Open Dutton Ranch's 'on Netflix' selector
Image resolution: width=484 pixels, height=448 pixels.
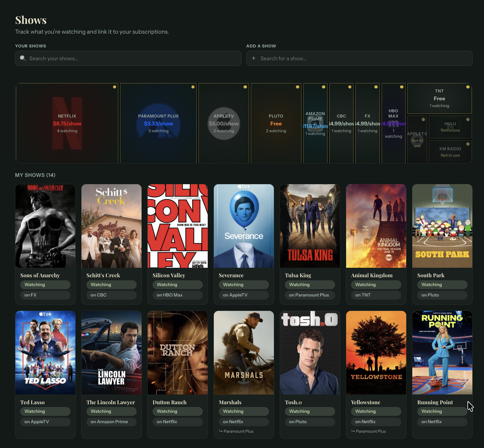(178, 422)
